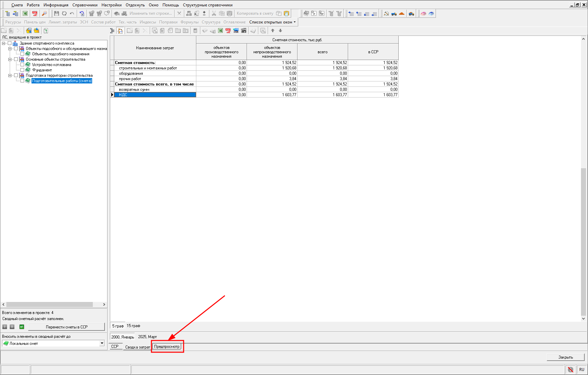This screenshot has width=588, height=375.
Task: Move row up with the up arrow icon
Action: 273,30
